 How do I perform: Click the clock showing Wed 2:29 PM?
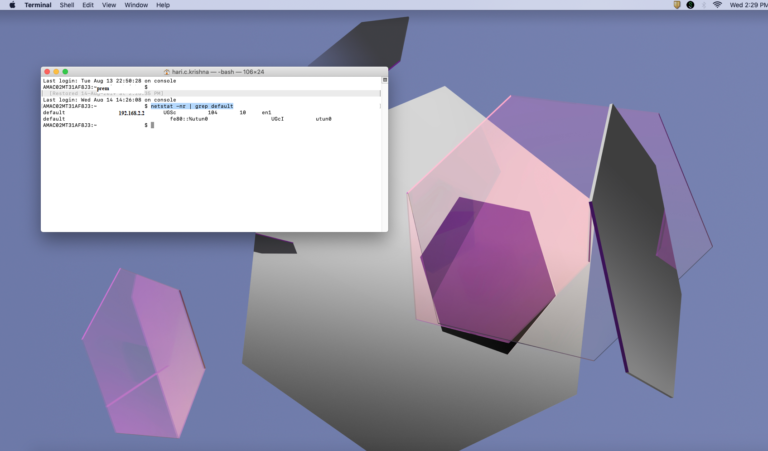[x=748, y=5]
